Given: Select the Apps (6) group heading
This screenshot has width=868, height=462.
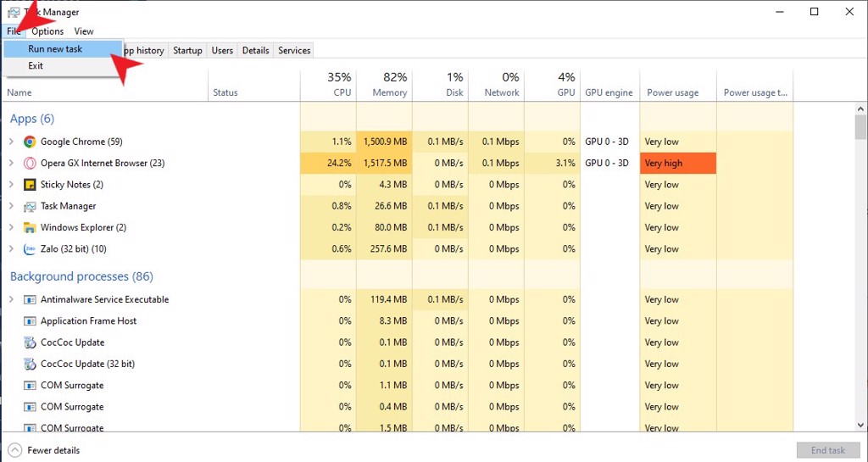Looking at the screenshot, I should click(32, 119).
